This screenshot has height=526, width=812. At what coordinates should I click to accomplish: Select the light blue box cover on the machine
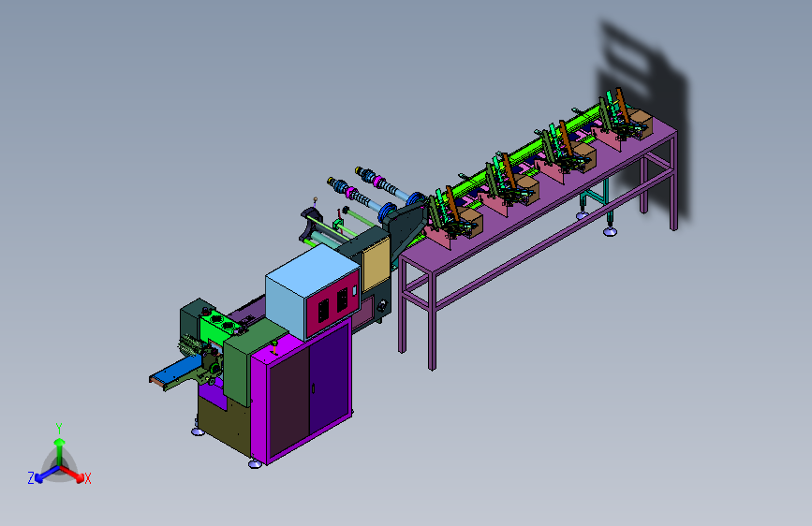[311, 293]
